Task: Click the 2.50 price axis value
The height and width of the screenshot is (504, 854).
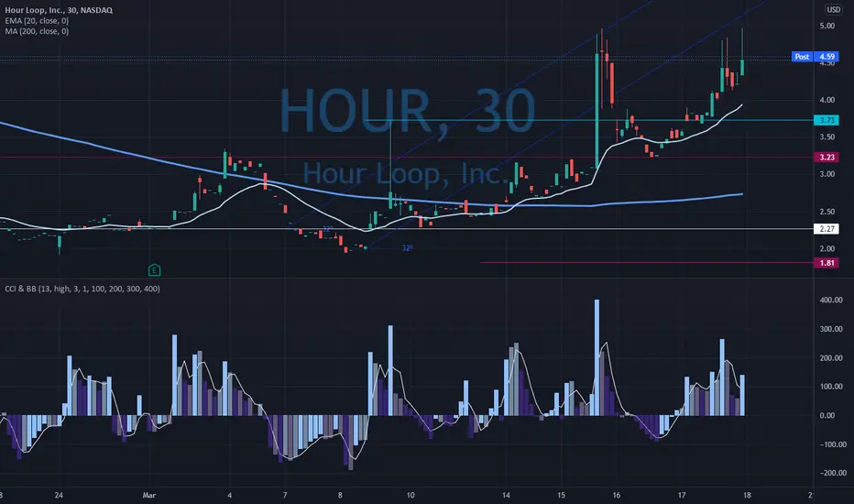Action: (827, 212)
